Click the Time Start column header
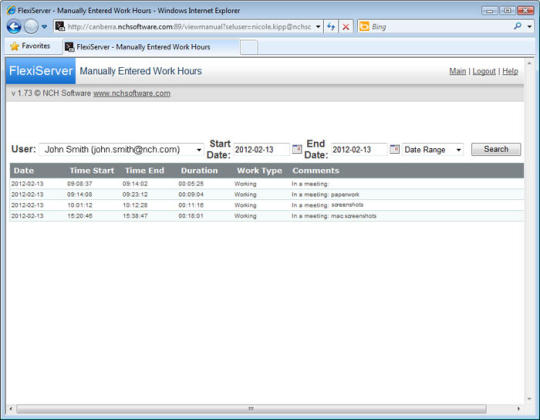 coord(92,171)
